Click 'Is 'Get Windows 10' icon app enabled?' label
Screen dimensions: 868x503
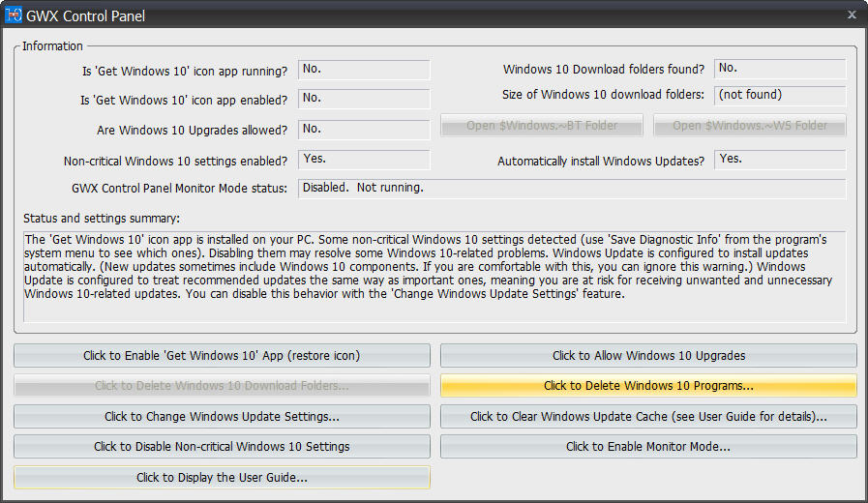pyautogui.click(x=184, y=101)
